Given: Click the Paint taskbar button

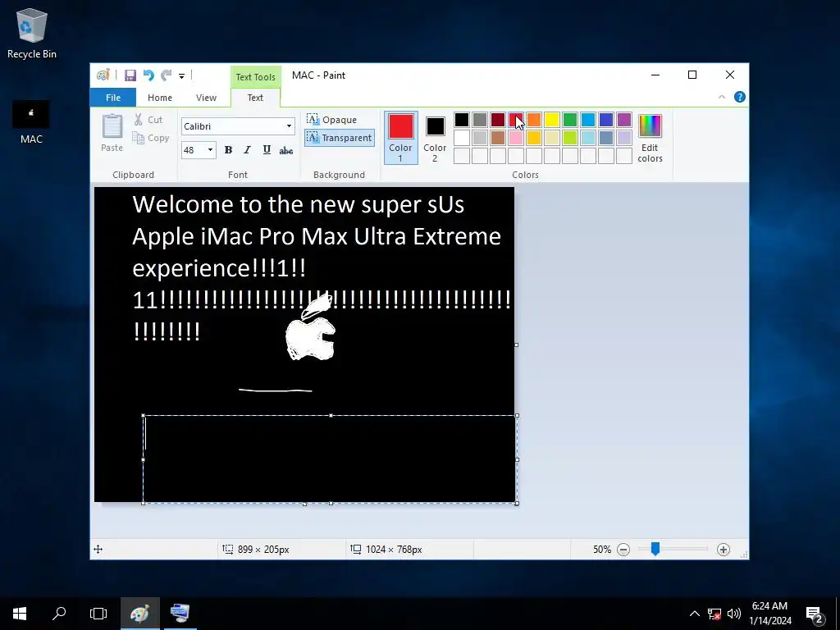Looking at the screenshot, I should (x=139, y=614).
